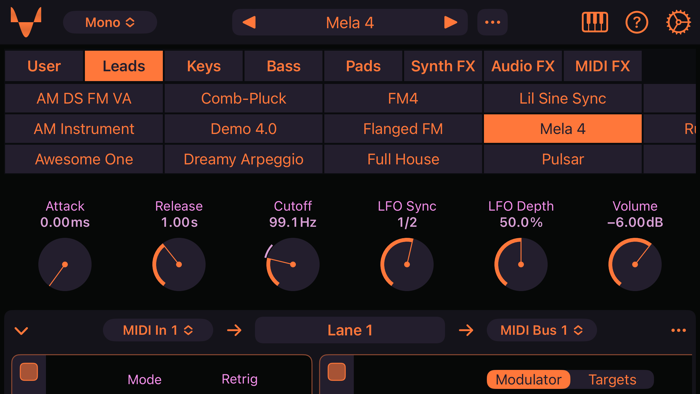The width and height of the screenshot is (700, 394).
Task: Switch to the Synth FX tab
Action: click(443, 66)
